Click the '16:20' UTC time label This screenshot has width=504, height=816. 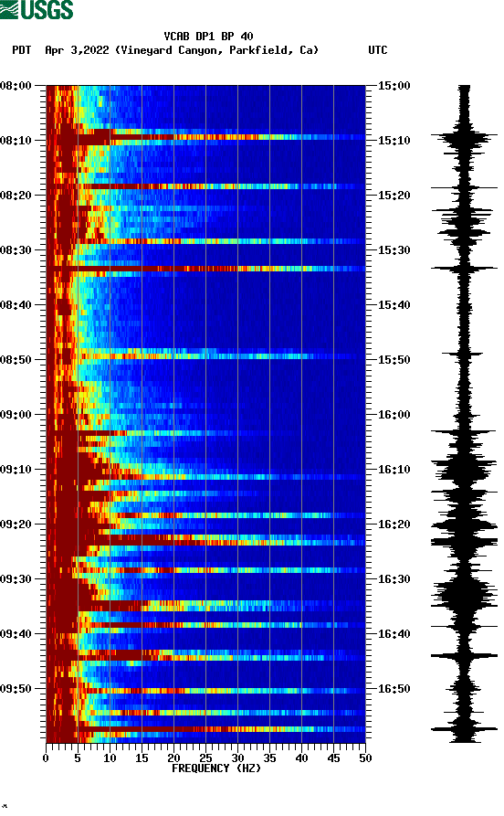pyautogui.click(x=394, y=525)
